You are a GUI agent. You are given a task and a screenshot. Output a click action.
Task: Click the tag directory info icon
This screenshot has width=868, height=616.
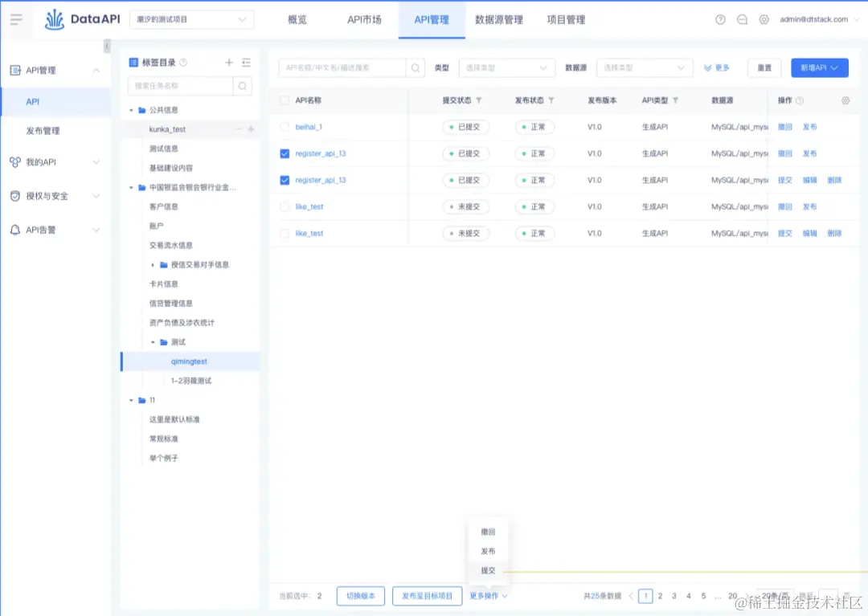tap(183, 63)
